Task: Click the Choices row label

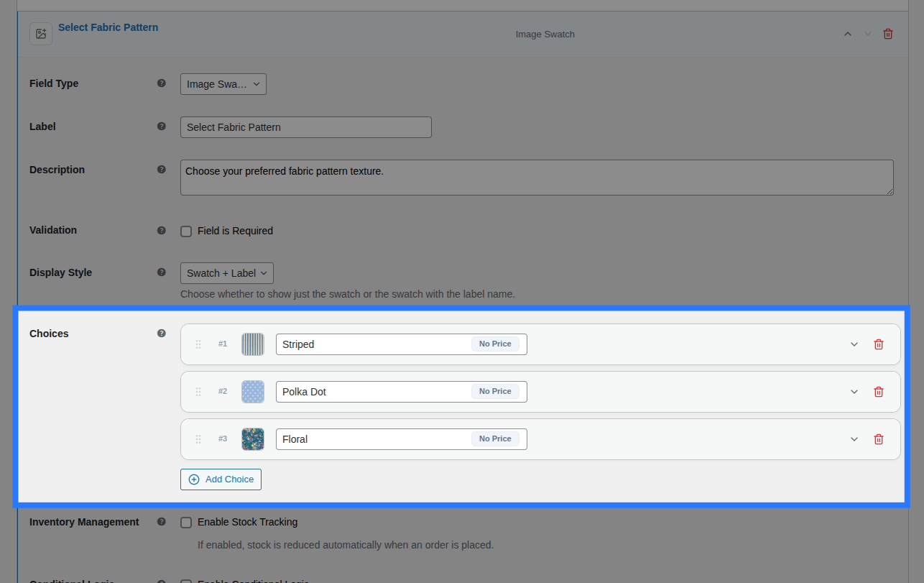Action: click(49, 334)
